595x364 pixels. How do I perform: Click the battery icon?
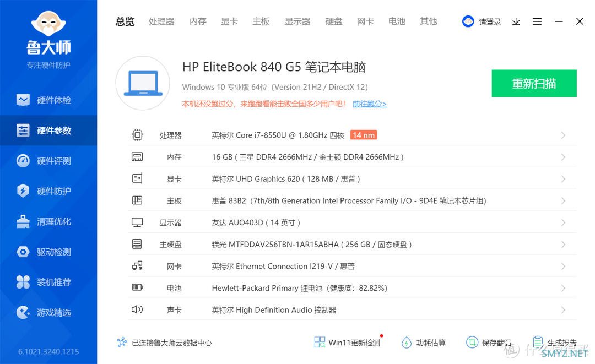coord(137,287)
